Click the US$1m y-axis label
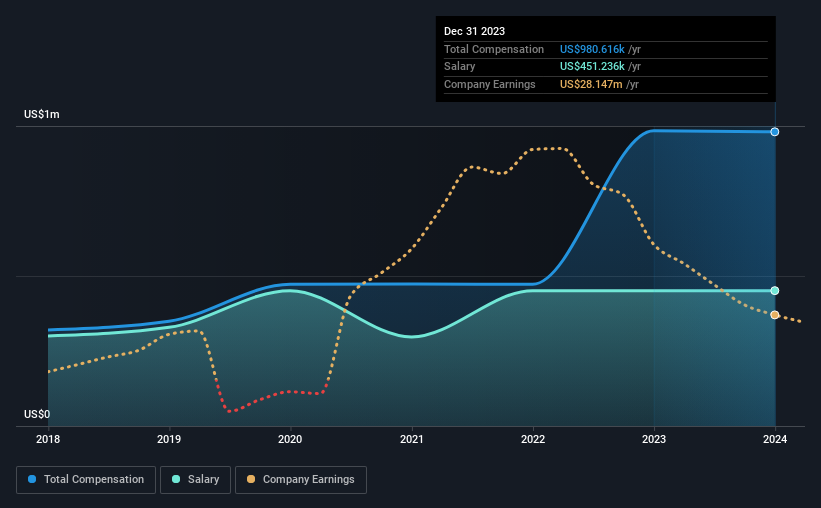 42,114
